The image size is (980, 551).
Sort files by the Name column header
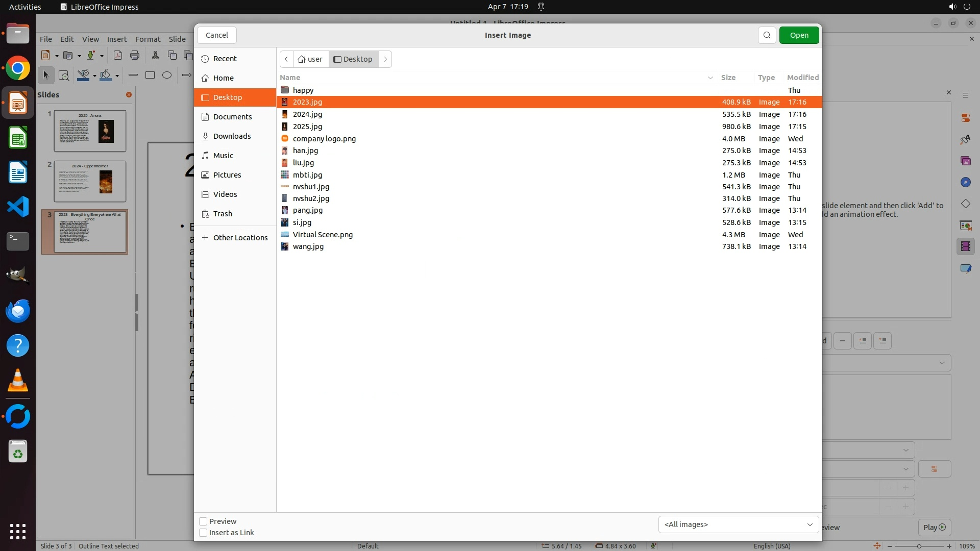pyautogui.click(x=290, y=78)
